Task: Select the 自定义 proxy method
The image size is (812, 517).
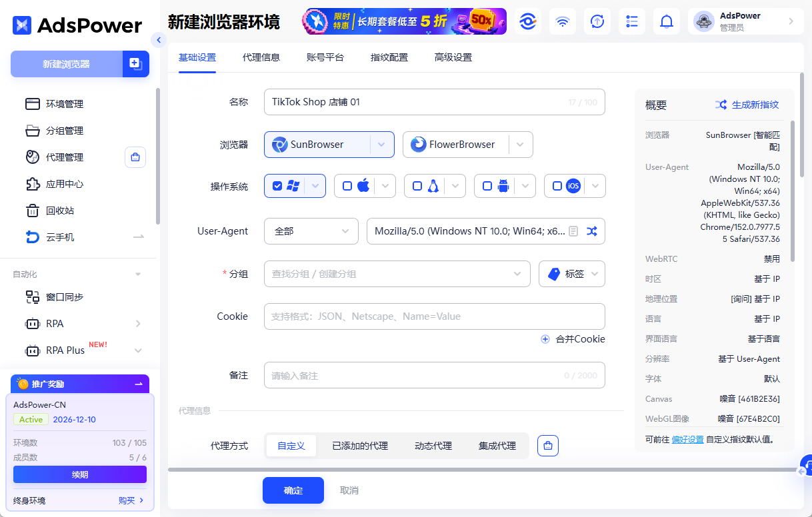Action: coord(291,446)
